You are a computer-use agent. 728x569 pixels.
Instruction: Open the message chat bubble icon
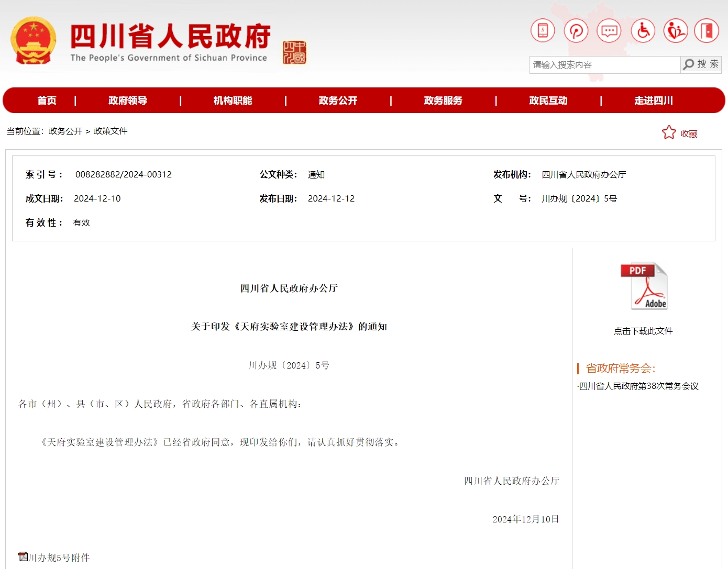[609, 31]
